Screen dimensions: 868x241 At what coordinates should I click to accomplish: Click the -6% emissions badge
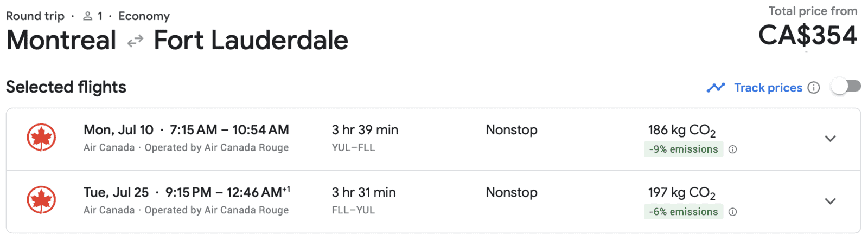click(x=683, y=212)
